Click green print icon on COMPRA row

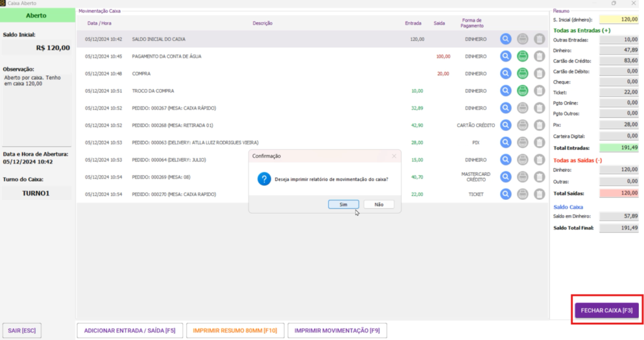[x=523, y=74]
